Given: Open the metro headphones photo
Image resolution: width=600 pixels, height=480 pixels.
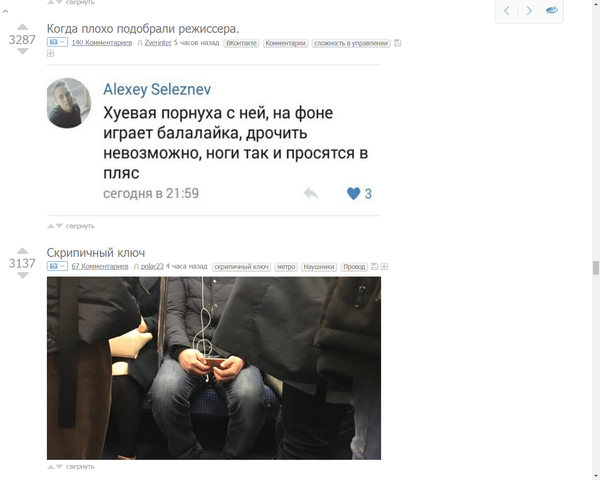Looking at the screenshot, I should point(214,368).
